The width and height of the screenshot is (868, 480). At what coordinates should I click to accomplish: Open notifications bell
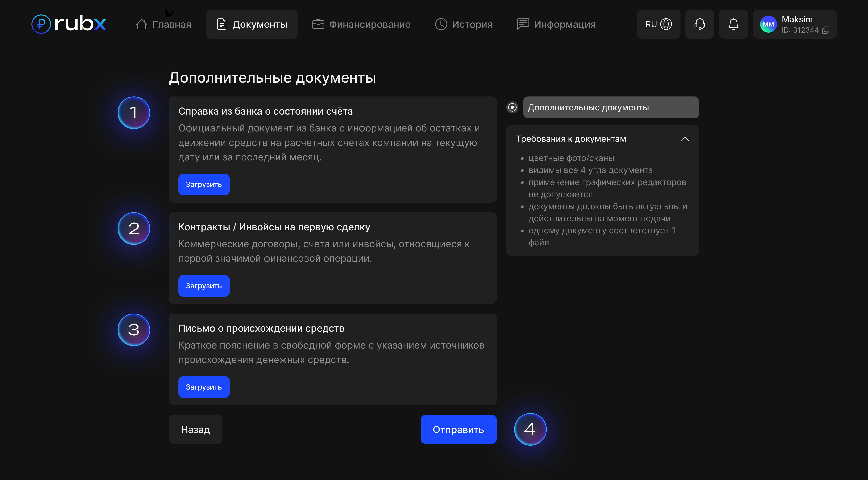(733, 24)
